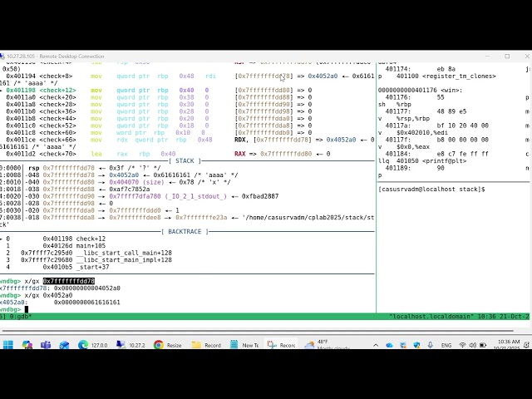
Task: Click the output 0x00000000004052a0
Action: click(x=86, y=288)
